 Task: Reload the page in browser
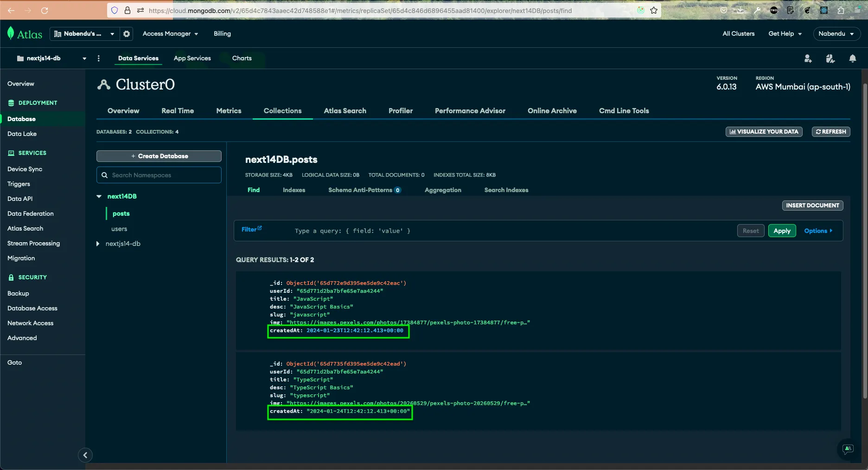coord(45,10)
